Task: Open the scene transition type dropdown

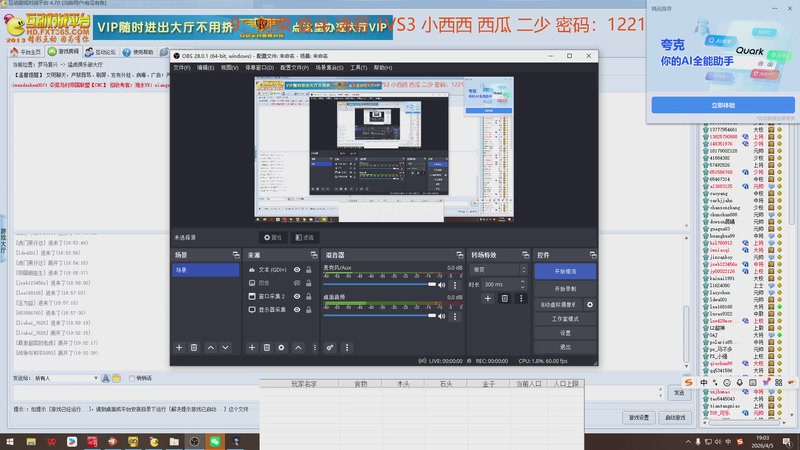Action: [498, 269]
